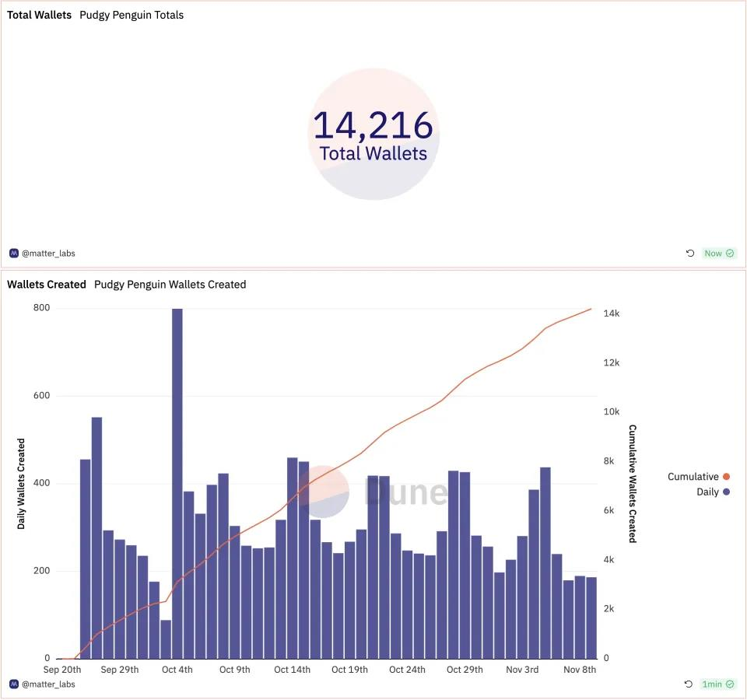Click the refresh icon in Total Wallets panel
Viewport: 747px width, 700px height.
(690, 254)
